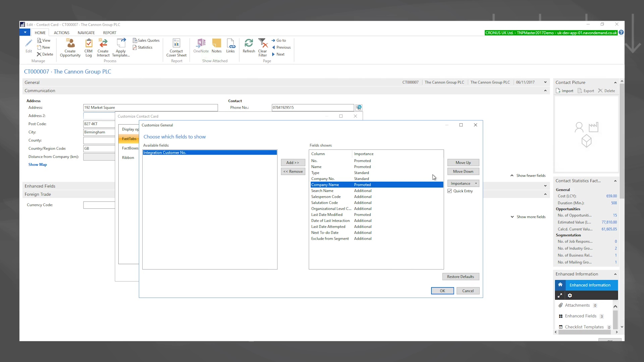
Task: Open OneNote for this contact
Action: click(x=201, y=47)
